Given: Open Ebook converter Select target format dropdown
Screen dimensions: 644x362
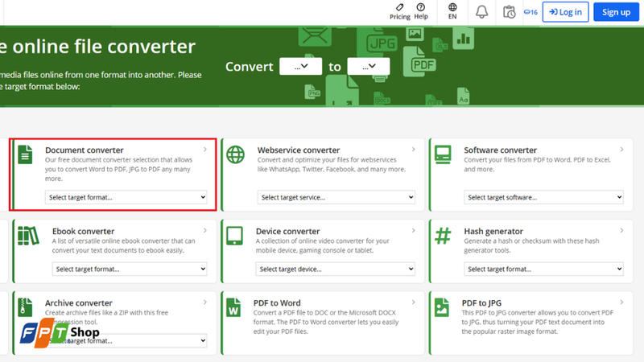Looking at the screenshot, I should pyautogui.click(x=130, y=269).
